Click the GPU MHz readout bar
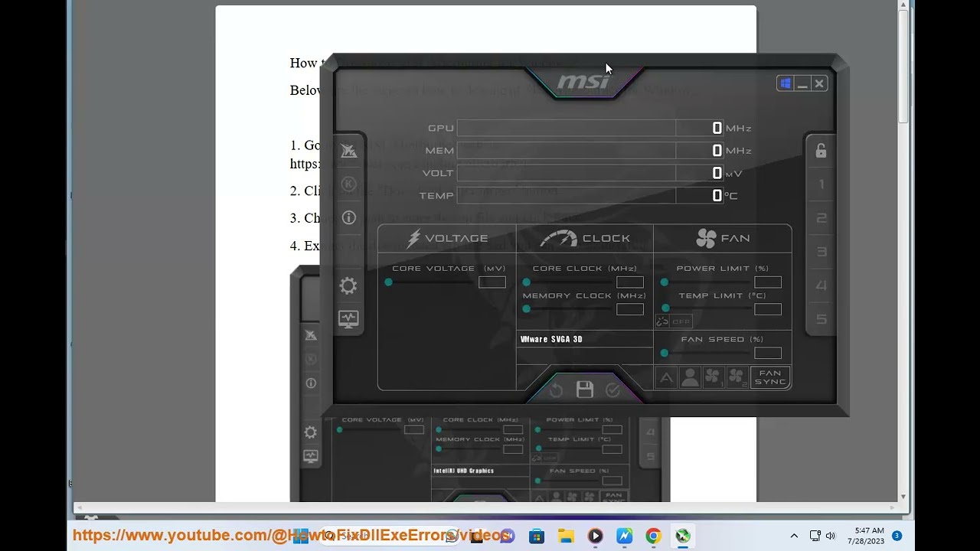980x551 pixels. pyautogui.click(x=590, y=128)
